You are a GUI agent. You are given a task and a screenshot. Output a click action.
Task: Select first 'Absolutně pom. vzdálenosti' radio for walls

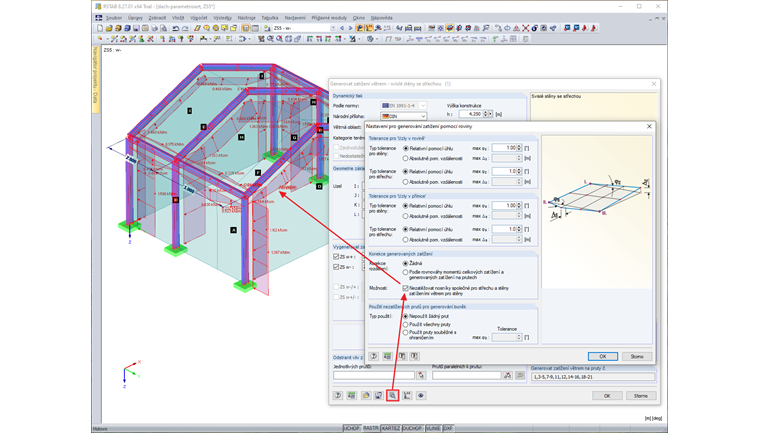click(x=406, y=159)
